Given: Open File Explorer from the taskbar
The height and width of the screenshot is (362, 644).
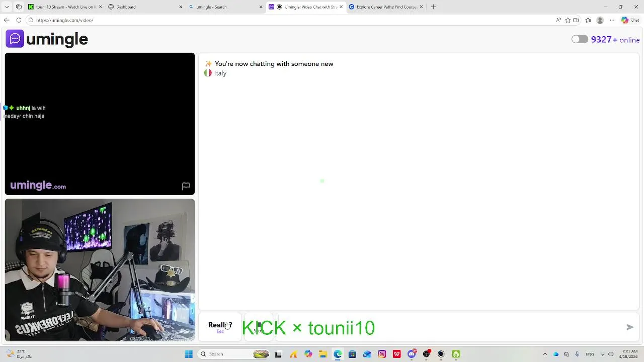Looking at the screenshot, I should tap(323, 354).
